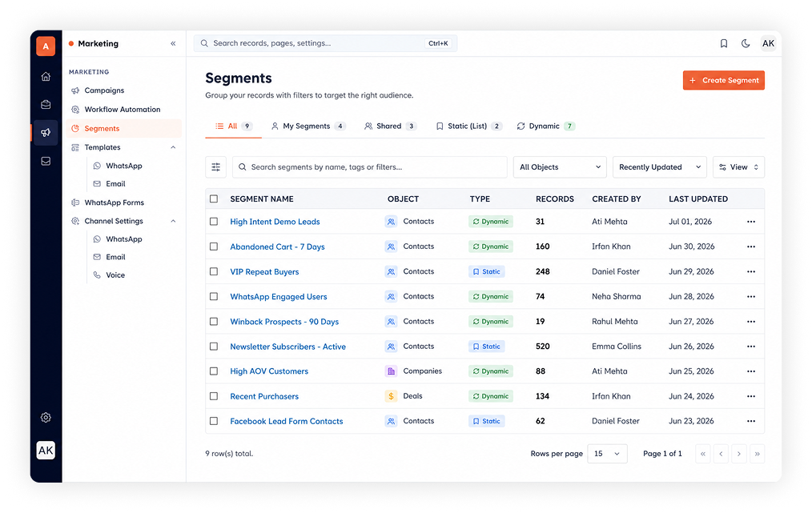The height and width of the screenshot is (513, 812).
Task: Check the High Intent Demo Leads checkbox
Action: (x=213, y=222)
